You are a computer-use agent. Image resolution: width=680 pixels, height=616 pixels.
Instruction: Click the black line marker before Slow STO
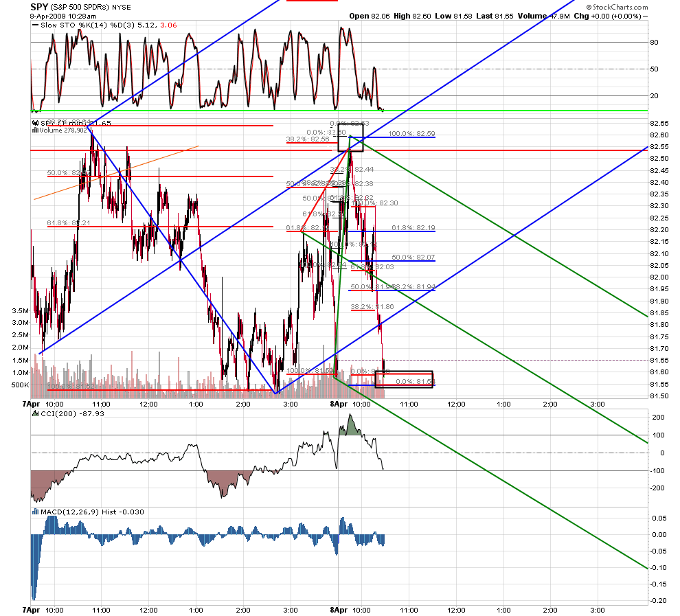(x=35, y=25)
